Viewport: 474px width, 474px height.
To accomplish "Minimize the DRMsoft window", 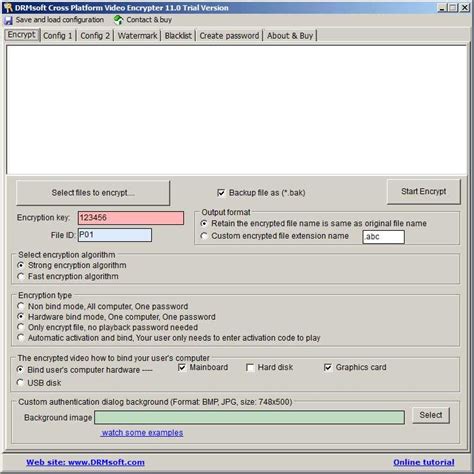I will click(x=441, y=8).
